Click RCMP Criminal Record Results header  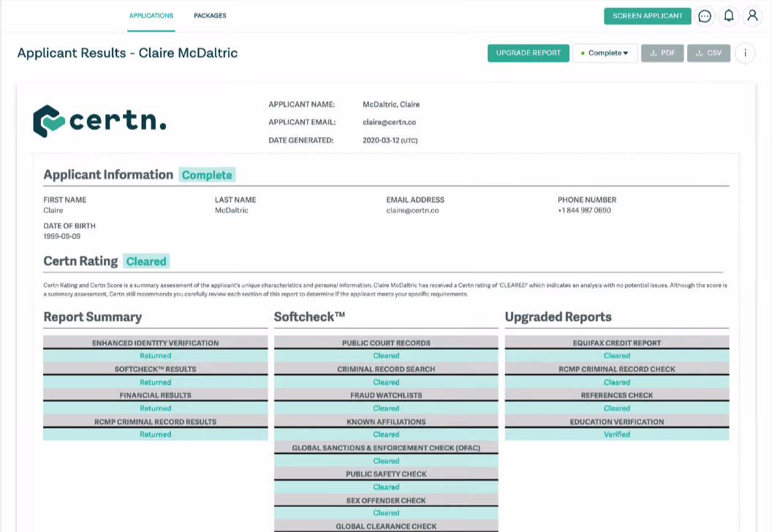[156, 422]
